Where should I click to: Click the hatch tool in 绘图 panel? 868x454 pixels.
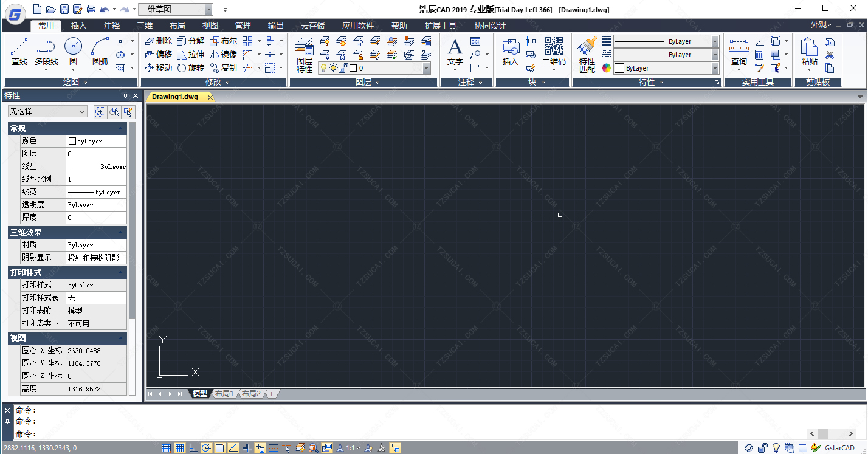click(x=120, y=67)
